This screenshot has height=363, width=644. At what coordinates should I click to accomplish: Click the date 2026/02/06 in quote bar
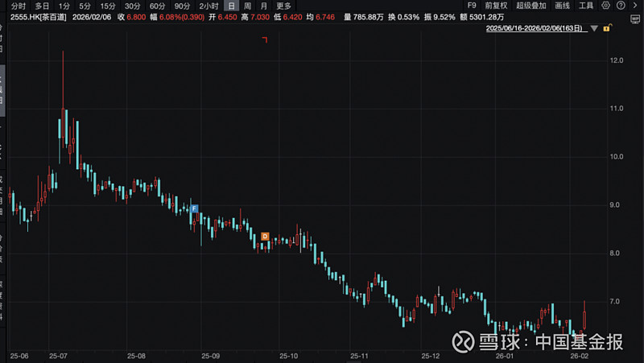92,17
